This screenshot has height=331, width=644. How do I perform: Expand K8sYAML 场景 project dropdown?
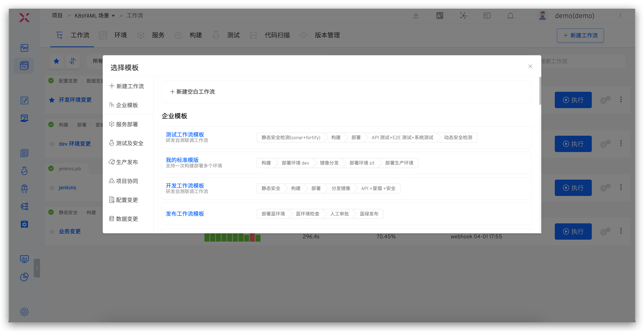[x=113, y=16]
